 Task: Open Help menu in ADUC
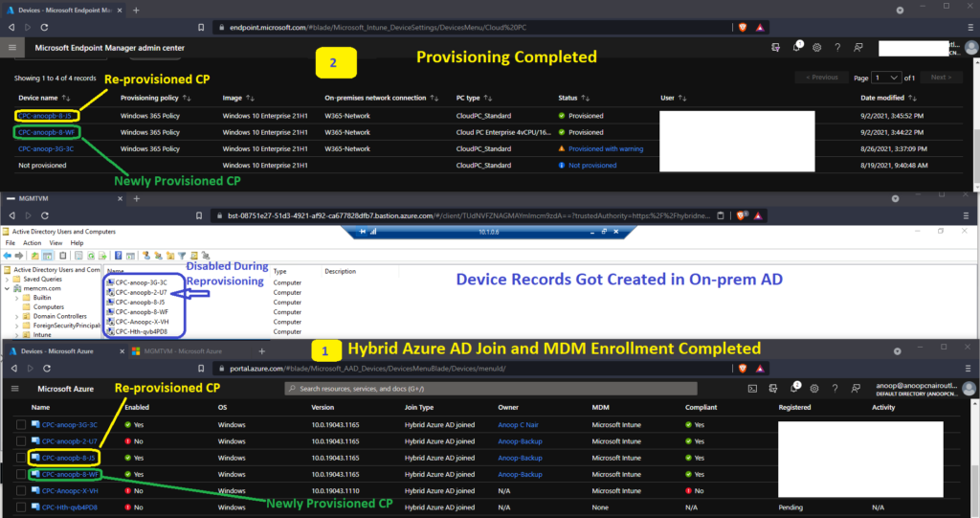(x=77, y=243)
